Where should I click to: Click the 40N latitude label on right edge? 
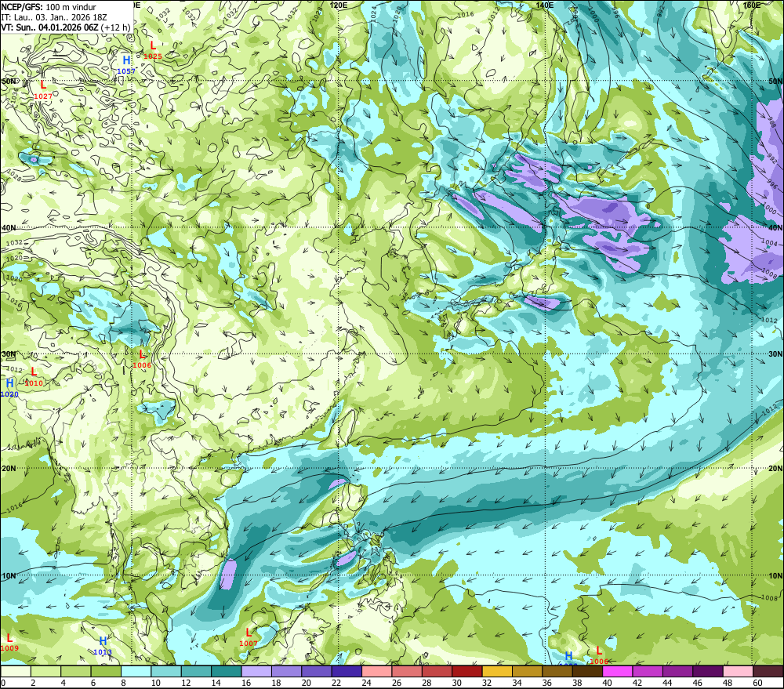pyautogui.click(x=775, y=227)
